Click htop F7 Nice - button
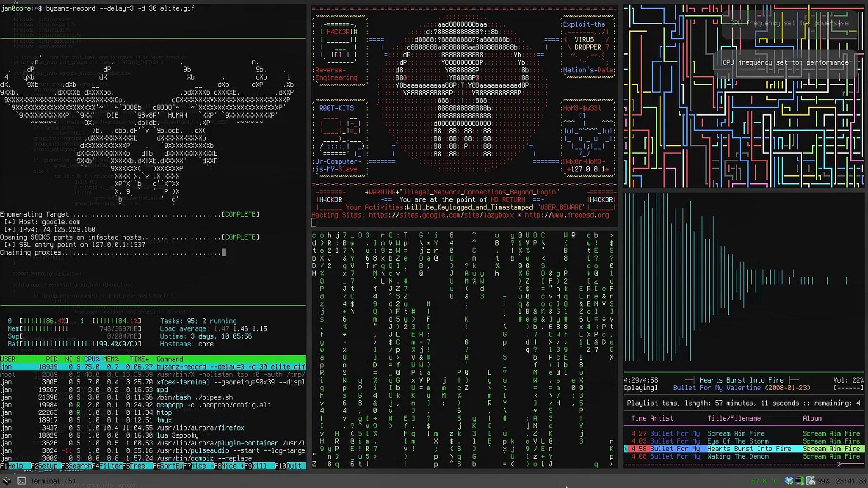 198,466
